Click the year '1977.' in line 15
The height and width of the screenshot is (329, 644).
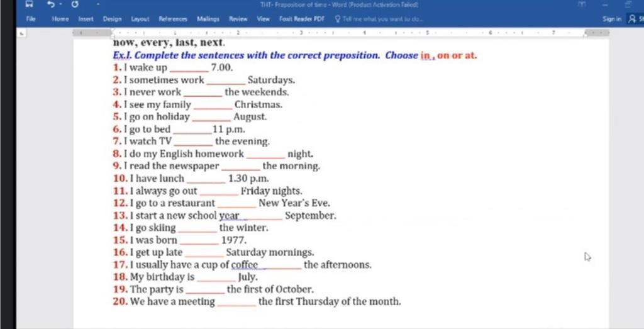[234, 240]
